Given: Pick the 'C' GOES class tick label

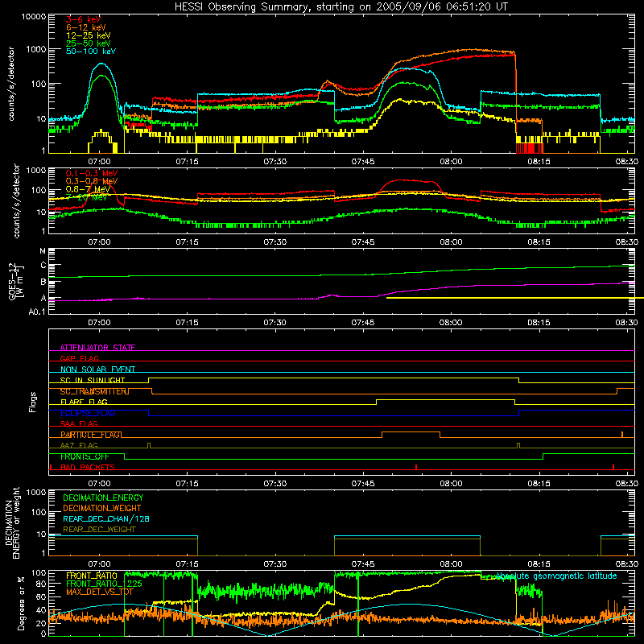Looking at the screenshot, I should tap(43, 266).
